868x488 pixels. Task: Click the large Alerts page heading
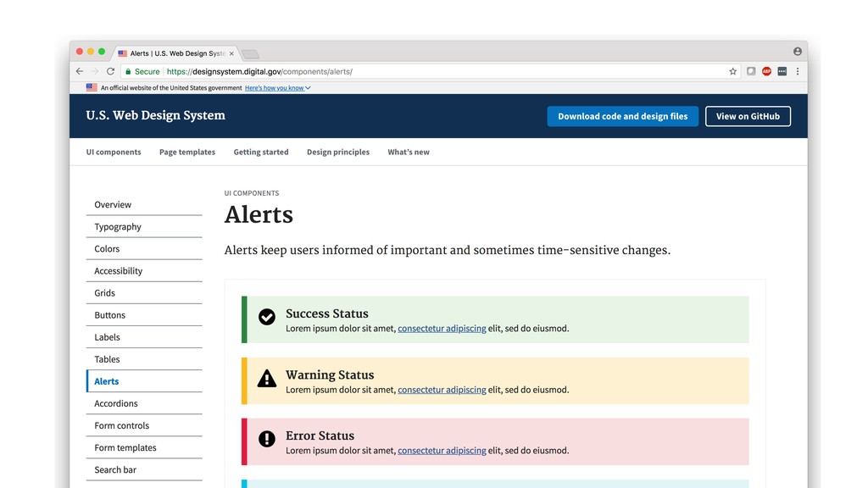pyautogui.click(x=259, y=214)
